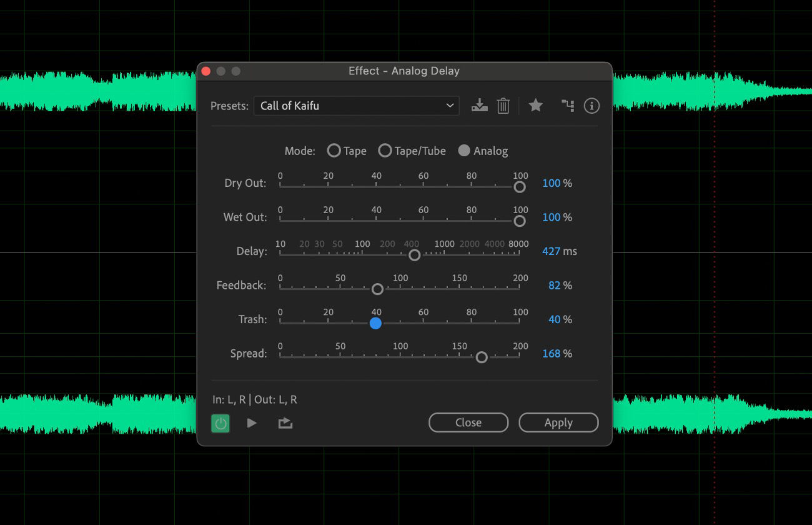Select the Tape/Tube mode
Screen dimensions: 812x525
(385, 151)
